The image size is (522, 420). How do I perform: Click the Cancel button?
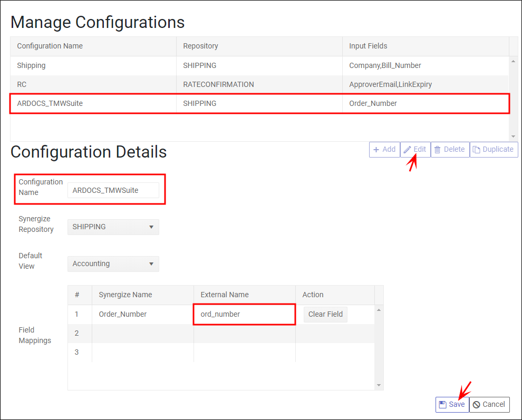click(x=489, y=404)
